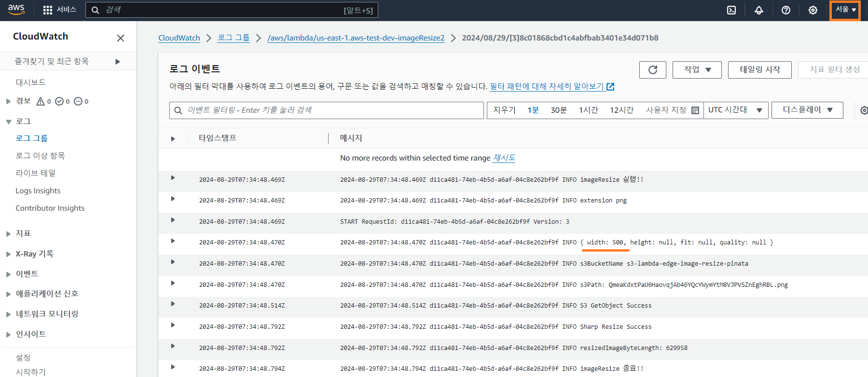Click the external link icon after filter pattern link
This screenshot has width=868, height=377.
pyautogui.click(x=610, y=87)
